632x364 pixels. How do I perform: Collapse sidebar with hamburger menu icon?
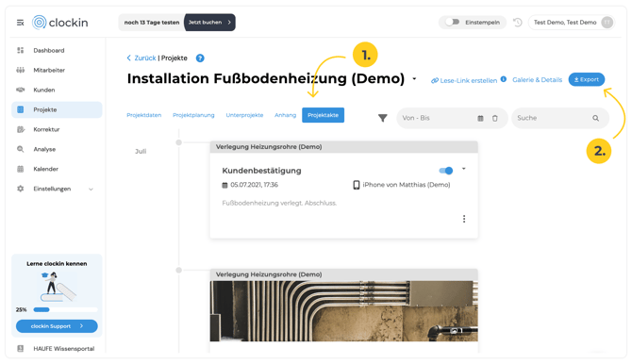pyautogui.click(x=20, y=23)
